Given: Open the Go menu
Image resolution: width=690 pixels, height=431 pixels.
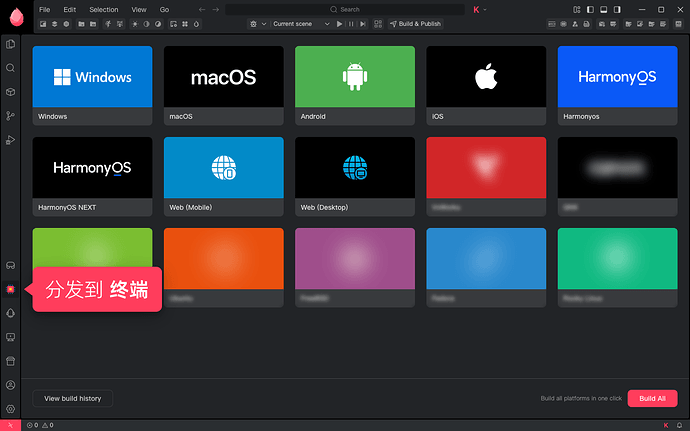Looking at the screenshot, I should (x=164, y=10).
